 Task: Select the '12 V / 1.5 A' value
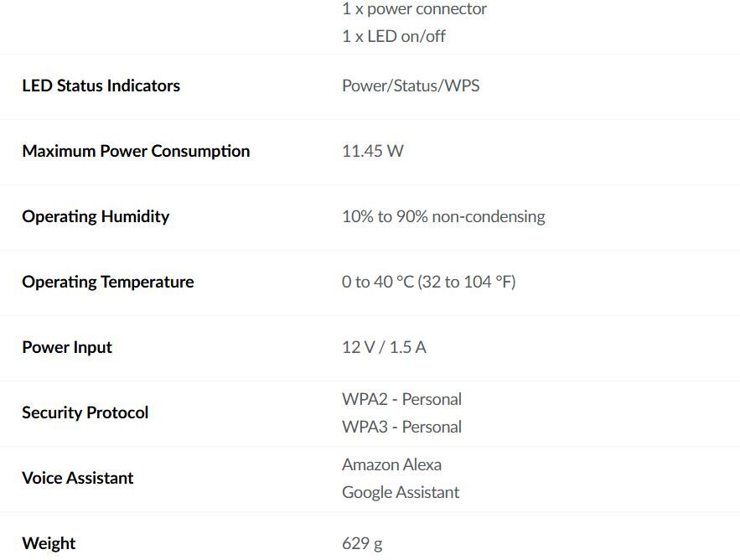click(384, 347)
